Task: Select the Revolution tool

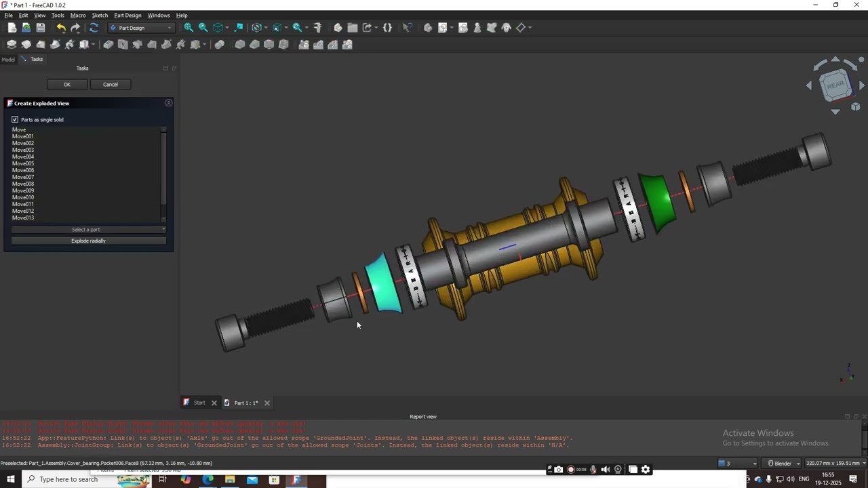Action: click(26, 45)
